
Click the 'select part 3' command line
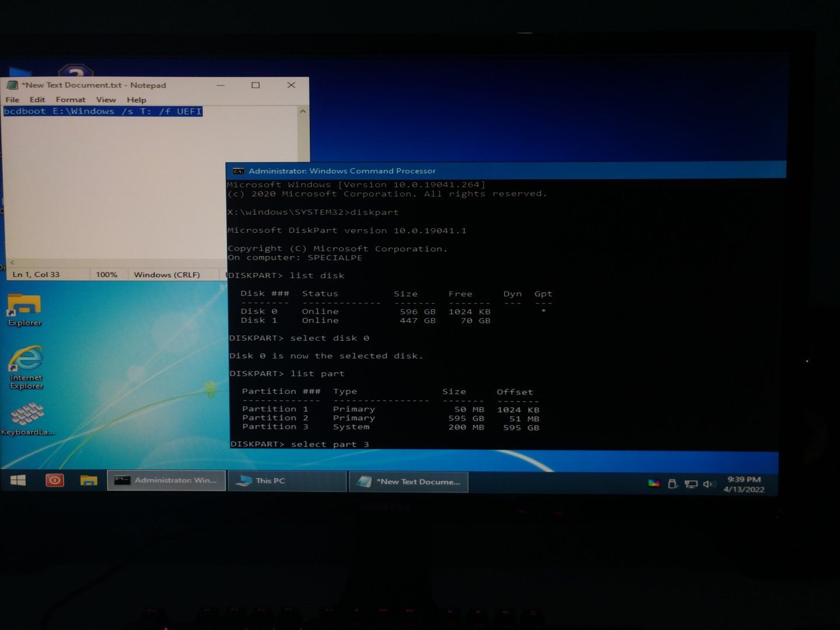pyautogui.click(x=300, y=444)
